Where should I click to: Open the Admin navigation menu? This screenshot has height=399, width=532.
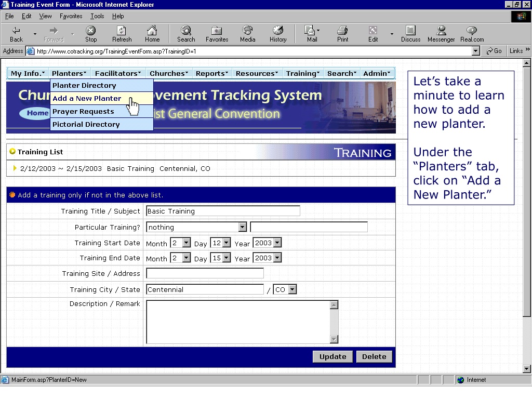pos(377,73)
